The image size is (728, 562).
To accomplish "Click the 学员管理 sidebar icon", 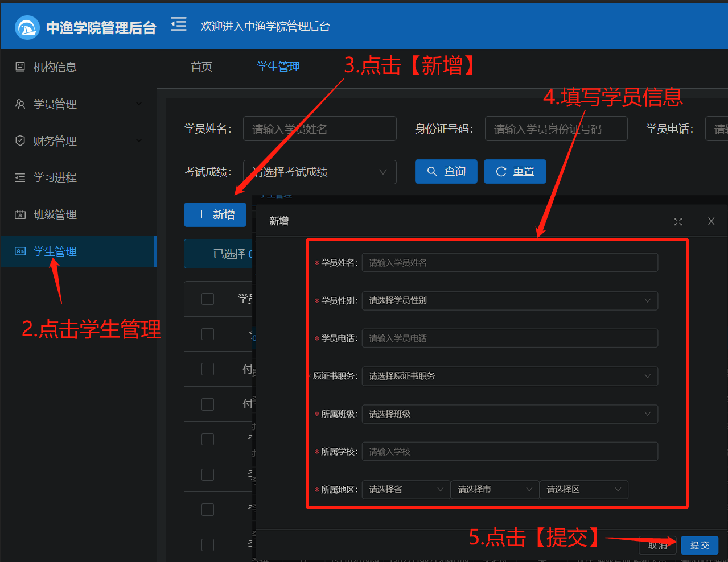I will tap(20, 104).
